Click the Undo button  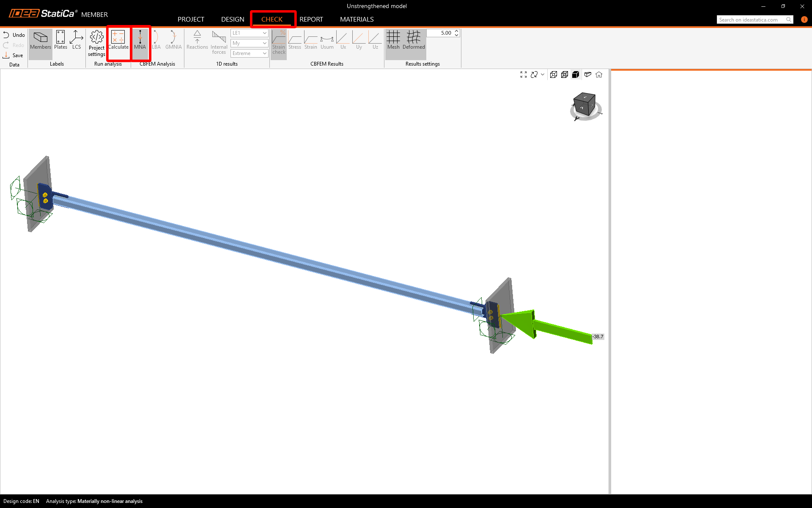click(x=14, y=35)
